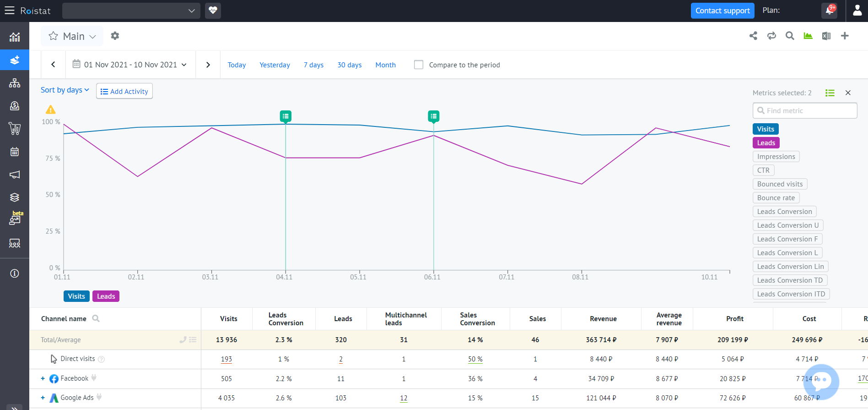Click the search magnifier in toolbar

[790, 36]
